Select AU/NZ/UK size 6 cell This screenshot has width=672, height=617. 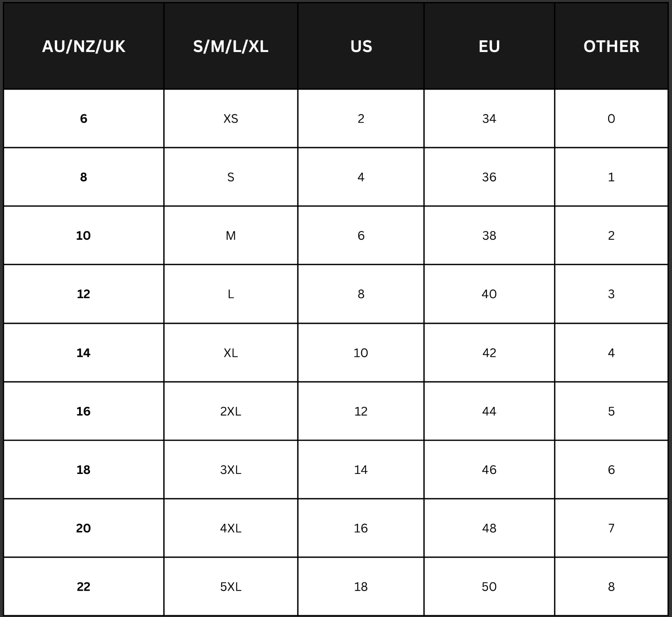click(84, 119)
